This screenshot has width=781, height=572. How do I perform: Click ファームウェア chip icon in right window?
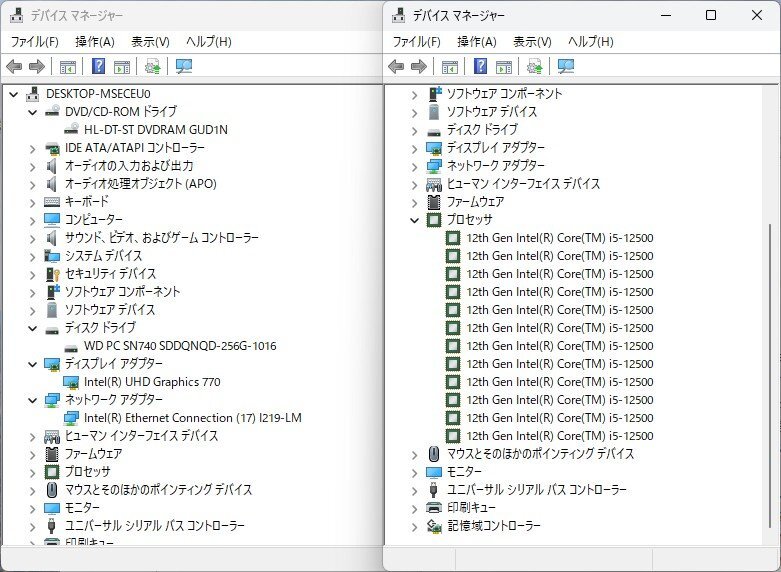tap(434, 202)
